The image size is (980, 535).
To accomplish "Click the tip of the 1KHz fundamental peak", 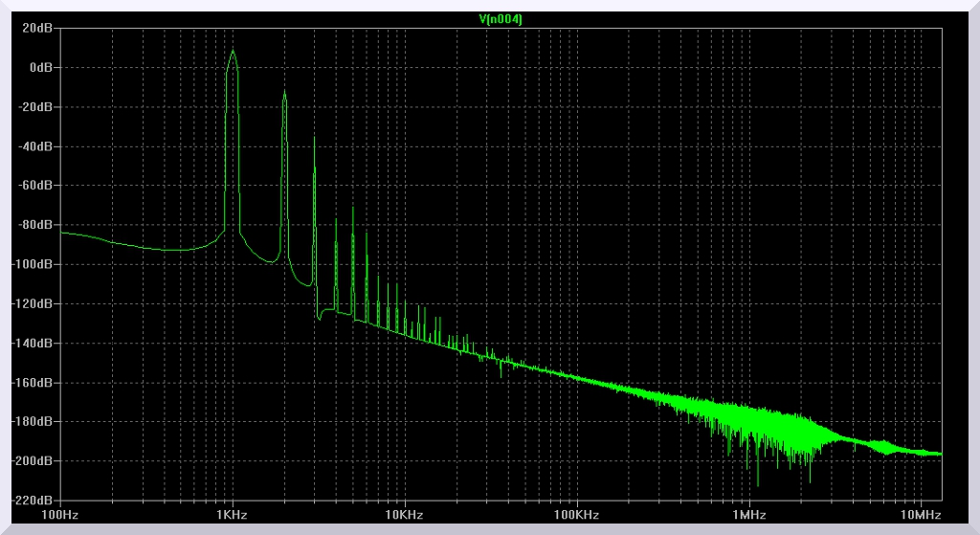I will 233,52.
